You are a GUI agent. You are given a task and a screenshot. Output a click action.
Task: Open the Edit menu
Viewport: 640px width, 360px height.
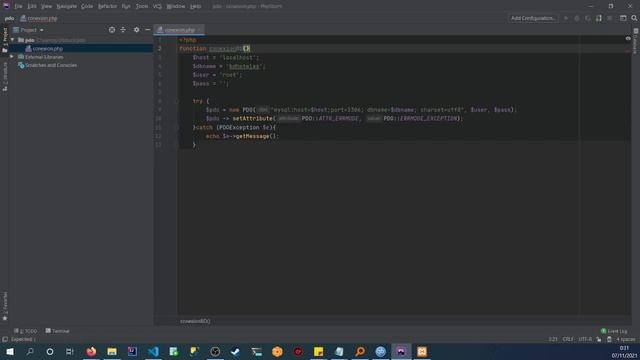coord(32,6)
